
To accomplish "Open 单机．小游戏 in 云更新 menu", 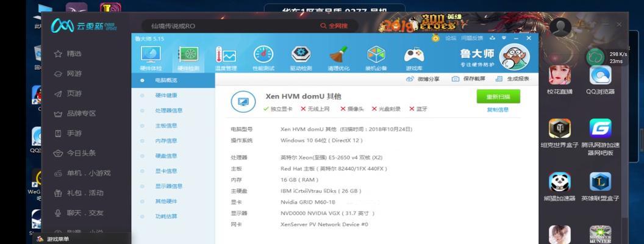I will 82,173.
